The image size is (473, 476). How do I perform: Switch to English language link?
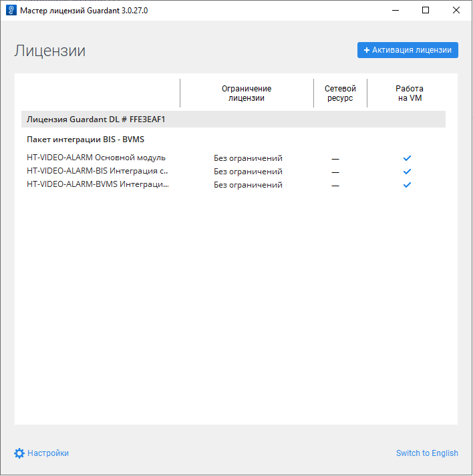pos(427,453)
